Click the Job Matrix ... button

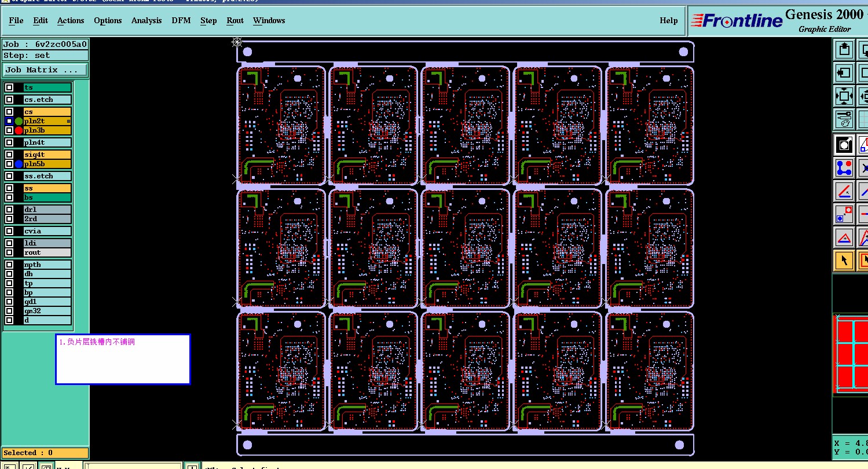(x=45, y=69)
